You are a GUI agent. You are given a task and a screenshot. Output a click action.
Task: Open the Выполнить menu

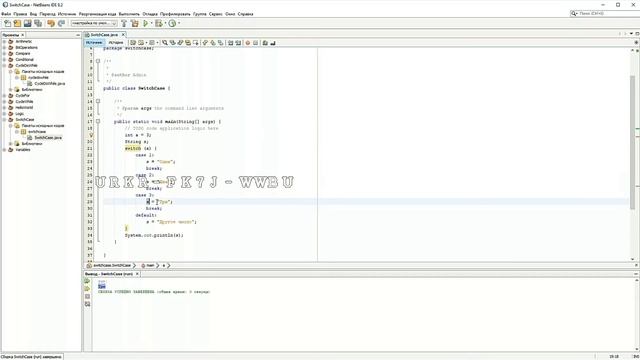pos(129,14)
